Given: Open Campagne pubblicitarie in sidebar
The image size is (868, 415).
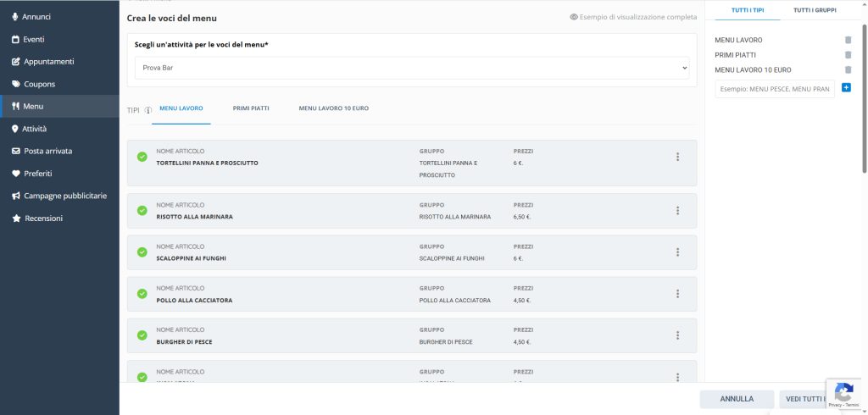Looking at the screenshot, I should click(x=65, y=196).
